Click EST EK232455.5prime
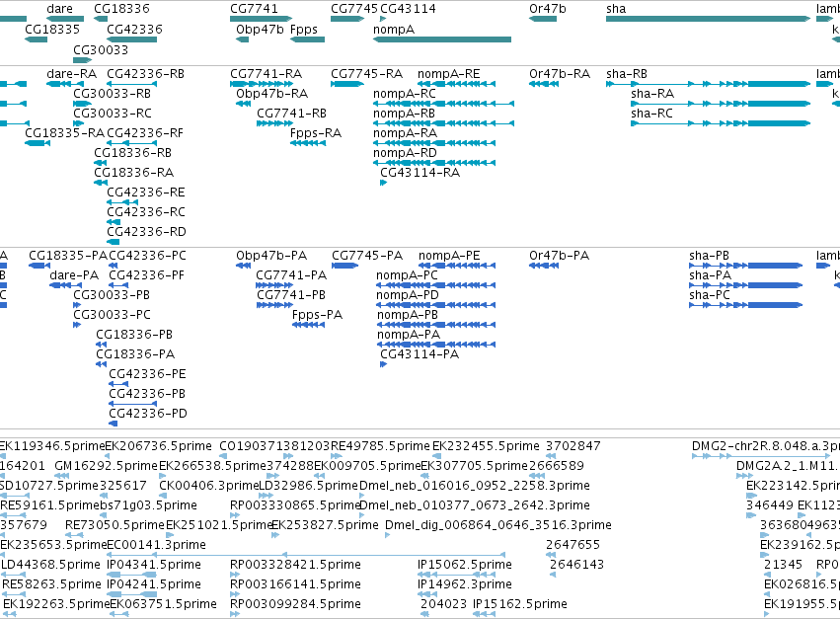 (x=486, y=446)
